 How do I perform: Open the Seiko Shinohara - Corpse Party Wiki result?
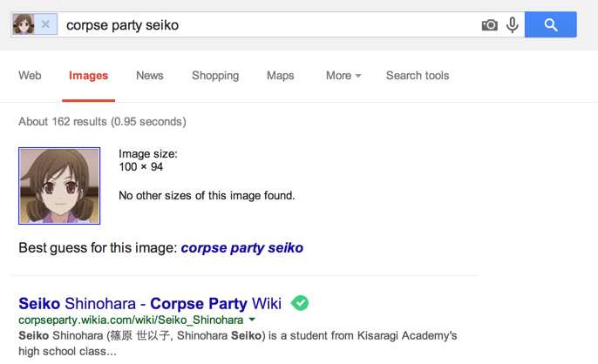150,304
